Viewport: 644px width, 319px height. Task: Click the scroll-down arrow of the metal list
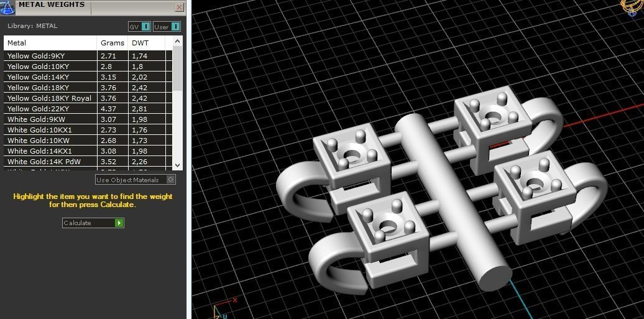177,165
